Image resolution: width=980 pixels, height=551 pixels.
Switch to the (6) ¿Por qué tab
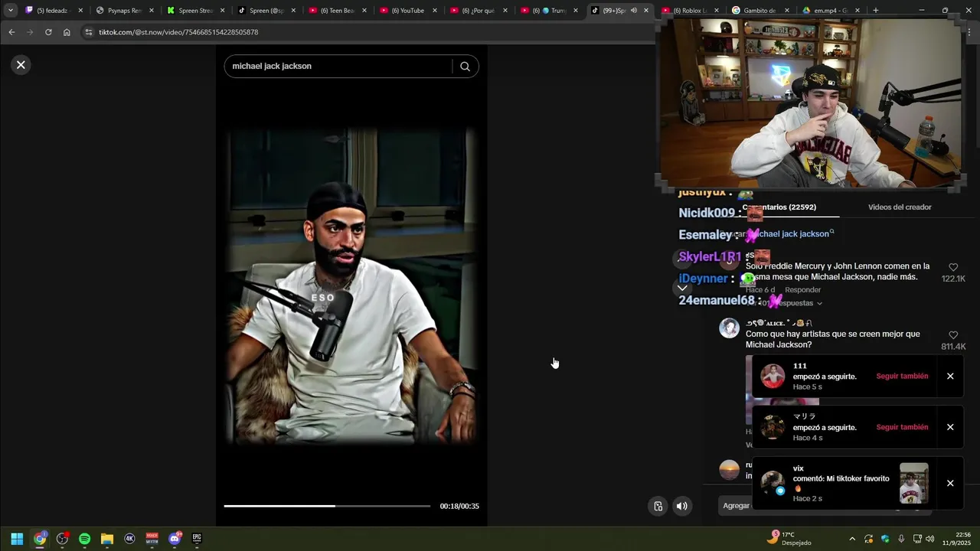click(x=479, y=11)
